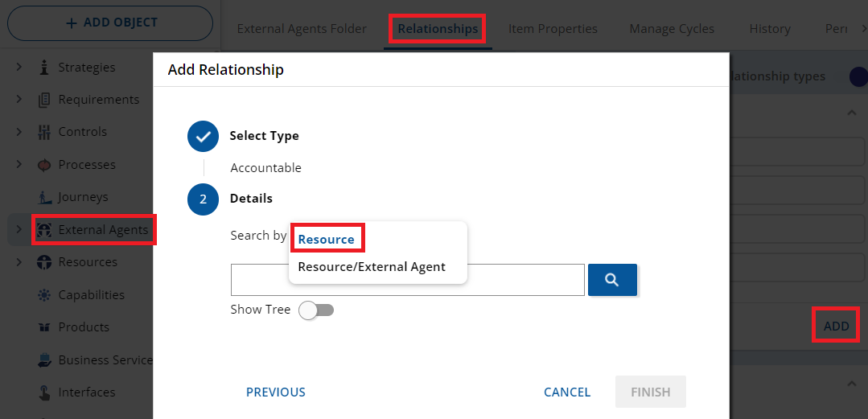
Task: Click the ADD OBJECT button
Action: (110, 23)
